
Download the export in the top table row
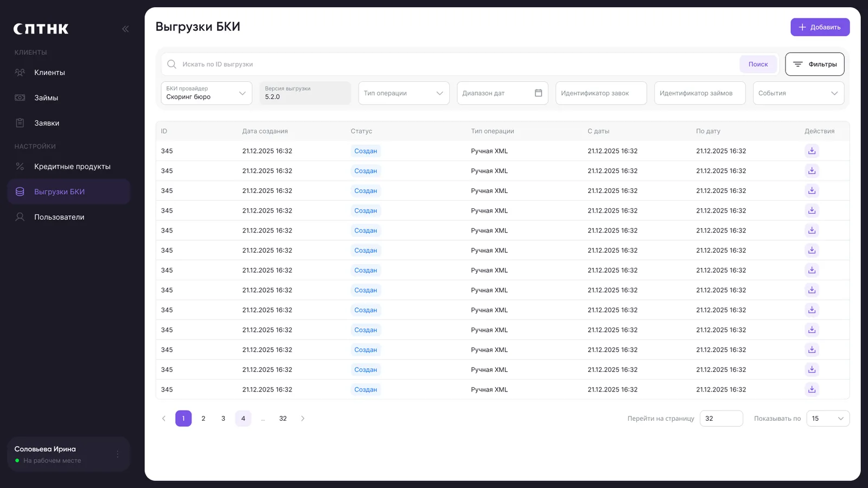[812, 151]
